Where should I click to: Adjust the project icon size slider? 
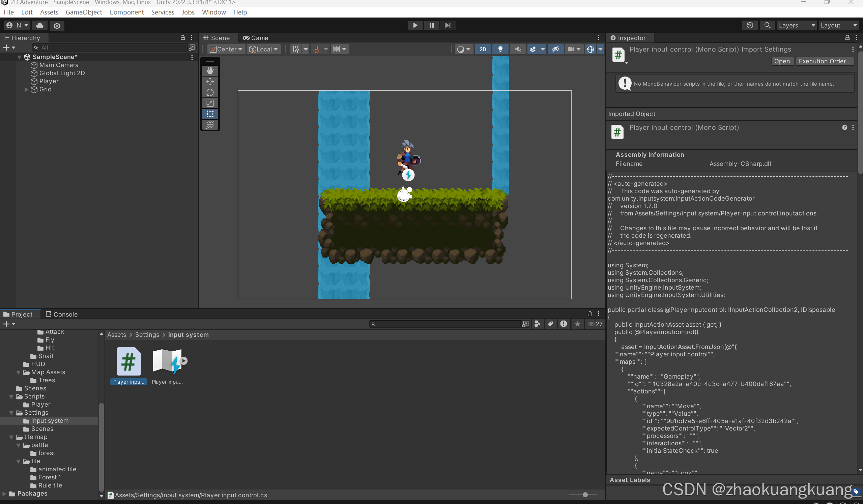(585, 495)
